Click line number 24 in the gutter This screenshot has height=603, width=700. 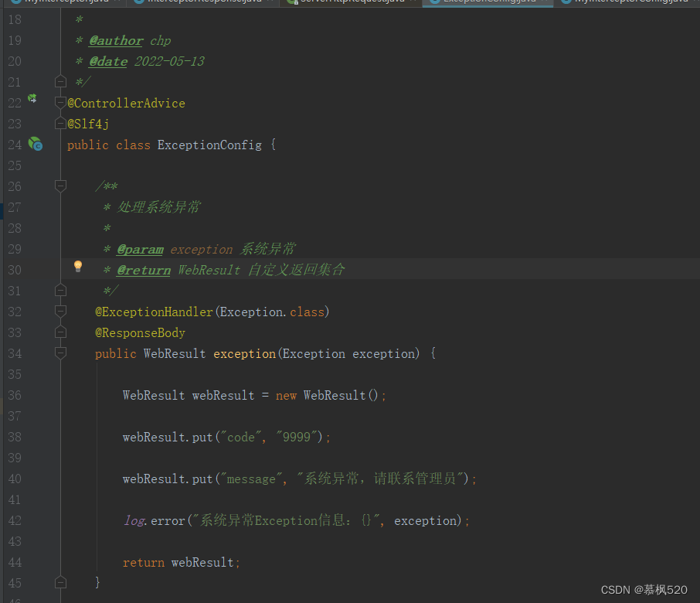15,145
